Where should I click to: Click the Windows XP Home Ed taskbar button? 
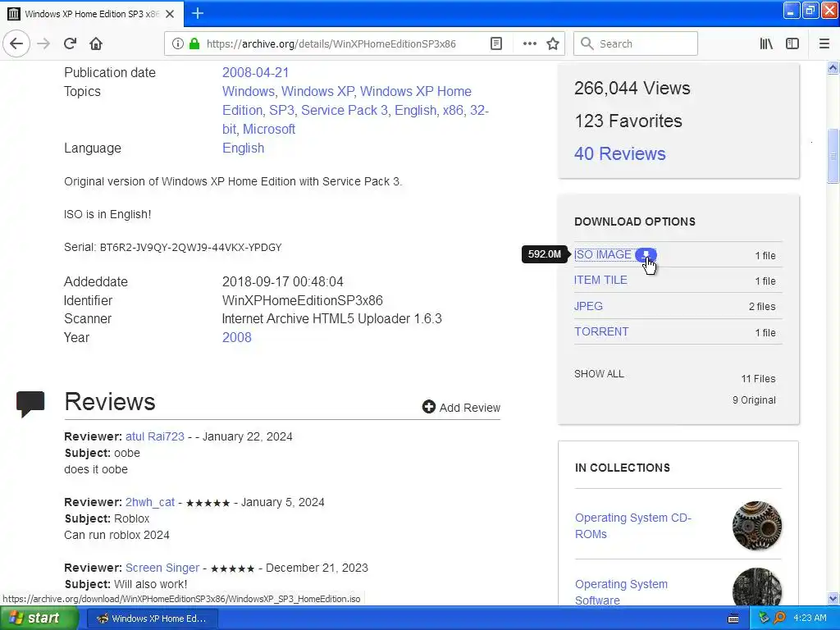click(x=152, y=619)
